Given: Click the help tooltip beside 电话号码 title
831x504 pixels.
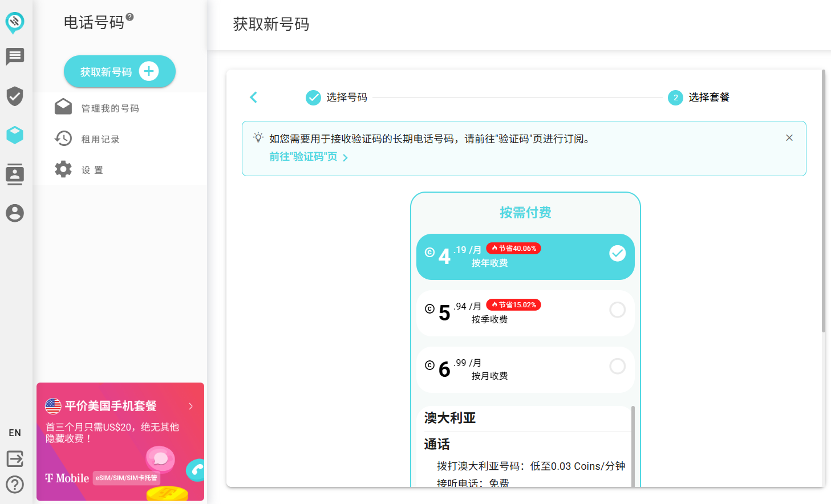Looking at the screenshot, I should pos(130,17).
